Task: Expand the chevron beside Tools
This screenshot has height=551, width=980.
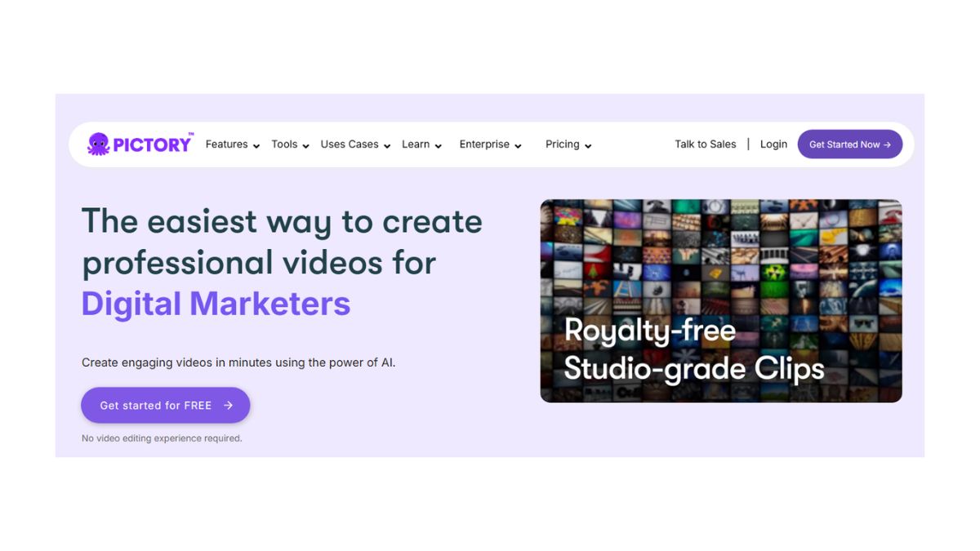Action: click(305, 146)
